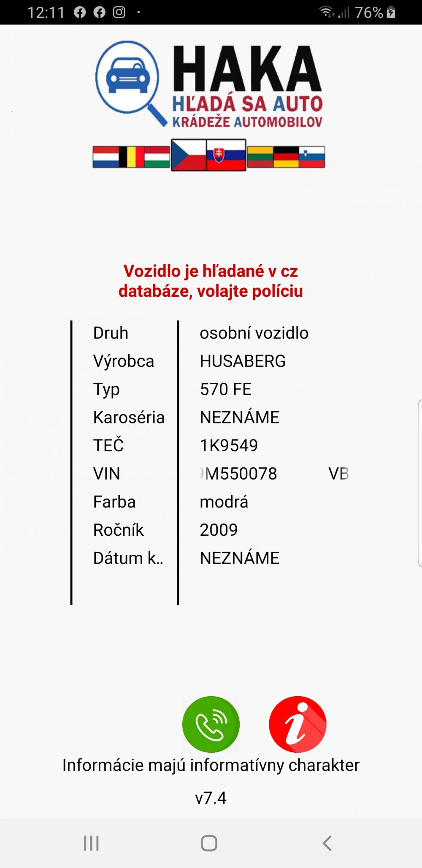
Task: Tap the version label v7.4
Action: 211,798
